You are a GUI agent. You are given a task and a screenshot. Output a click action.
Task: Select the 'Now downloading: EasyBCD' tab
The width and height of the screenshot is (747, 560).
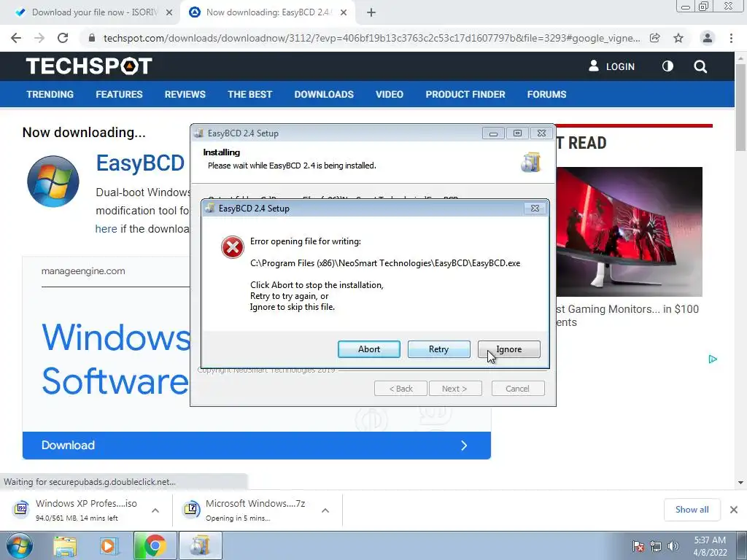point(268,12)
